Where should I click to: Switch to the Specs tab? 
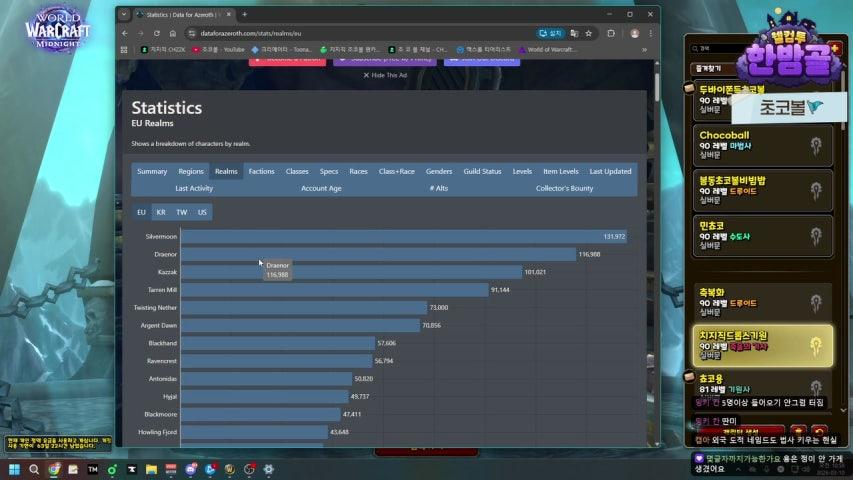(x=329, y=171)
